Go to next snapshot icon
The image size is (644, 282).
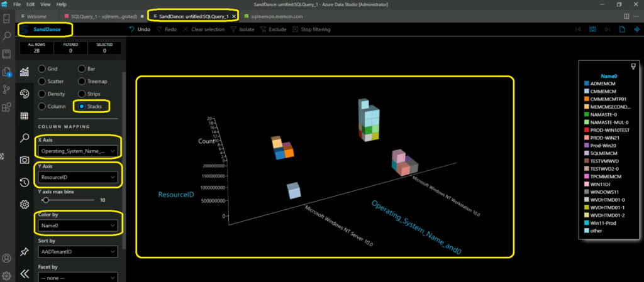(608, 30)
